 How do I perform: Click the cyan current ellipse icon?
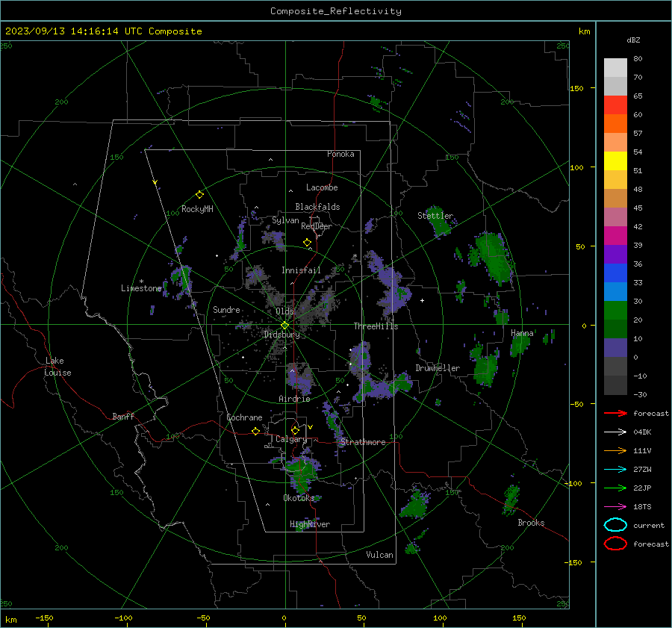[615, 525]
